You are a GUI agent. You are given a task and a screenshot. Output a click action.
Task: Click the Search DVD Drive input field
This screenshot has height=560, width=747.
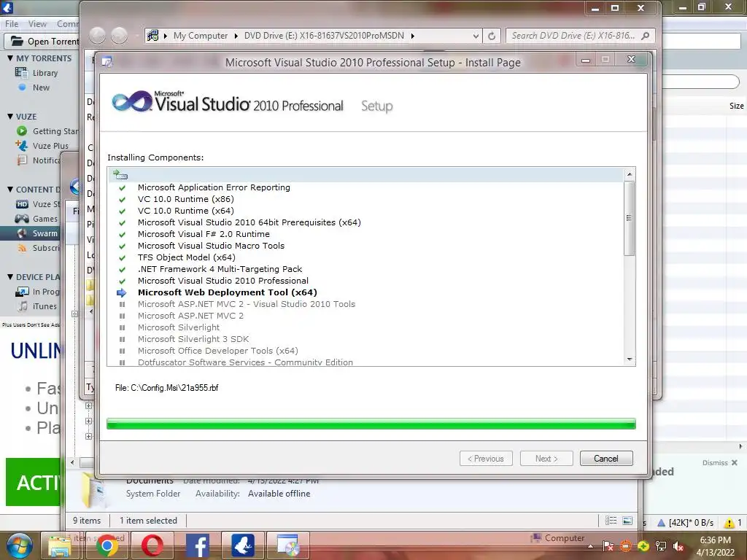(x=574, y=36)
